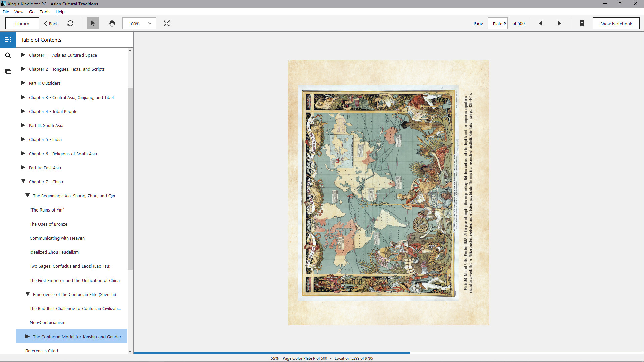Go to the next page

click(559, 23)
